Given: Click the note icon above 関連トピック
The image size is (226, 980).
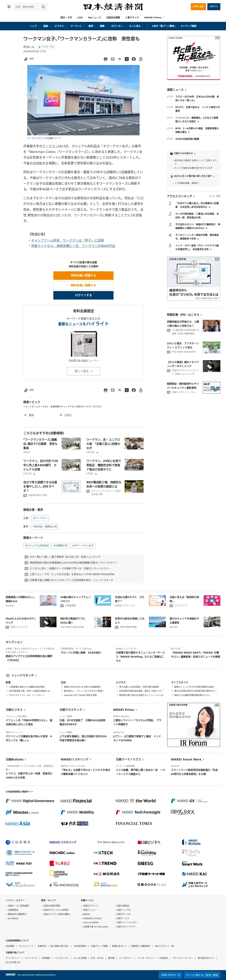Looking at the screenshot, I should click(120, 390).
